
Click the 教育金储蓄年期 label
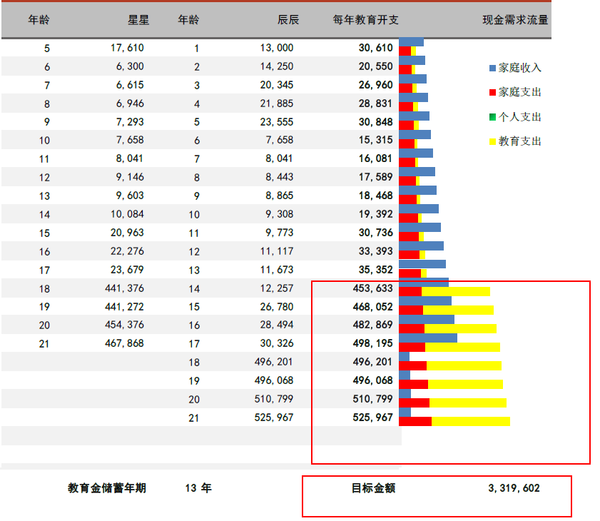[x=107, y=488]
